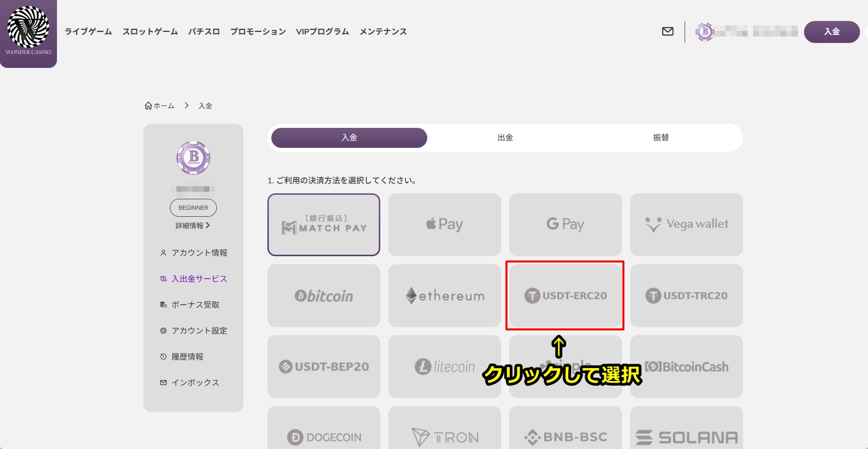Open メンテナンス in top navigation
868x449 pixels.
[383, 31]
